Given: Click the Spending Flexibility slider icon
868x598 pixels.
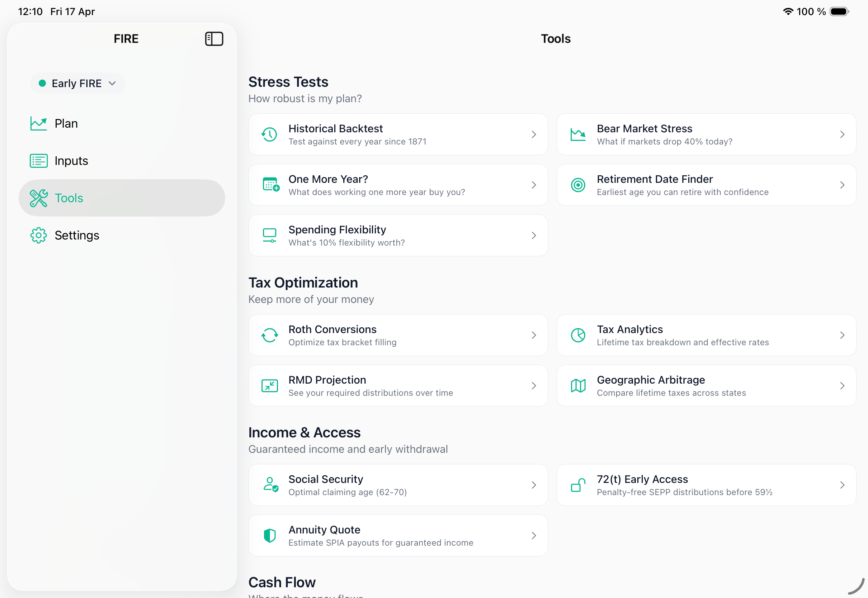Looking at the screenshot, I should pyautogui.click(x=269, y=235).
